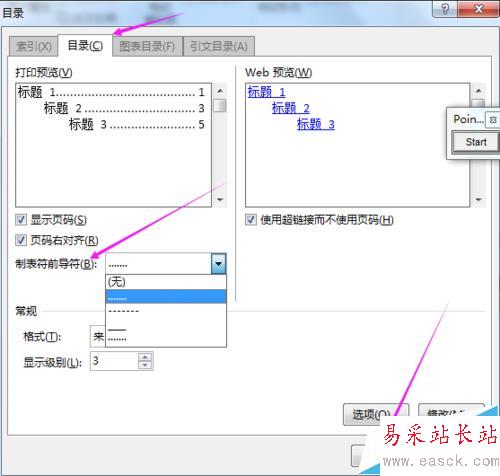
Task: Collapse the 制表符前导符 dropdown arrow
Action: coord(219,264)
